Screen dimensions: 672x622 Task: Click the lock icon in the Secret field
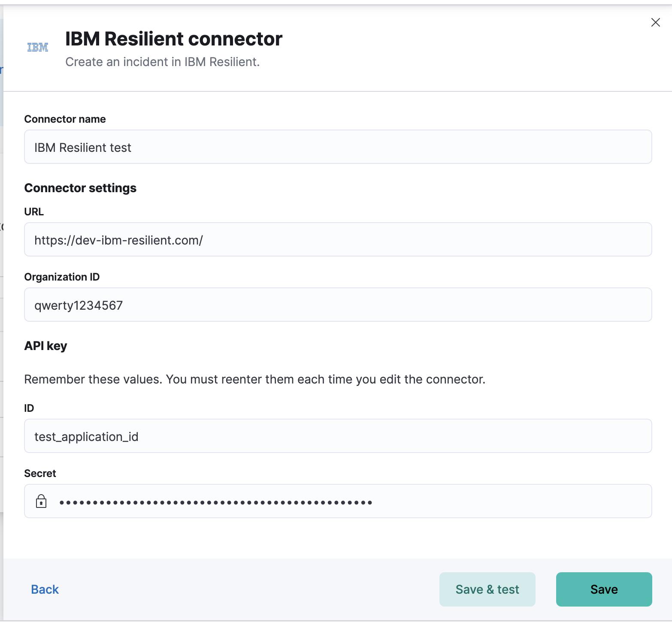coord(41,501)
